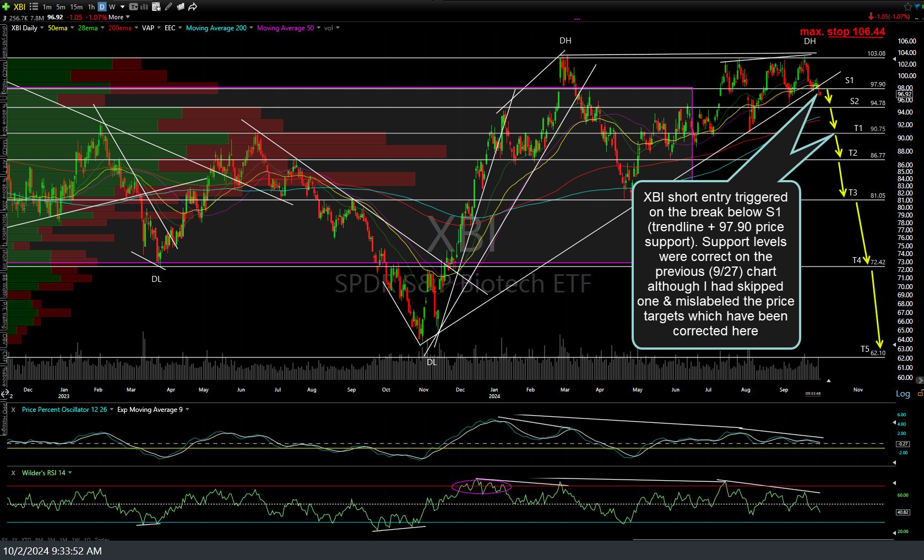Click the notes/flag icon in the toolbar
Image resolution: width=924 pixels, height=560 pixels.
click(181, 7)
